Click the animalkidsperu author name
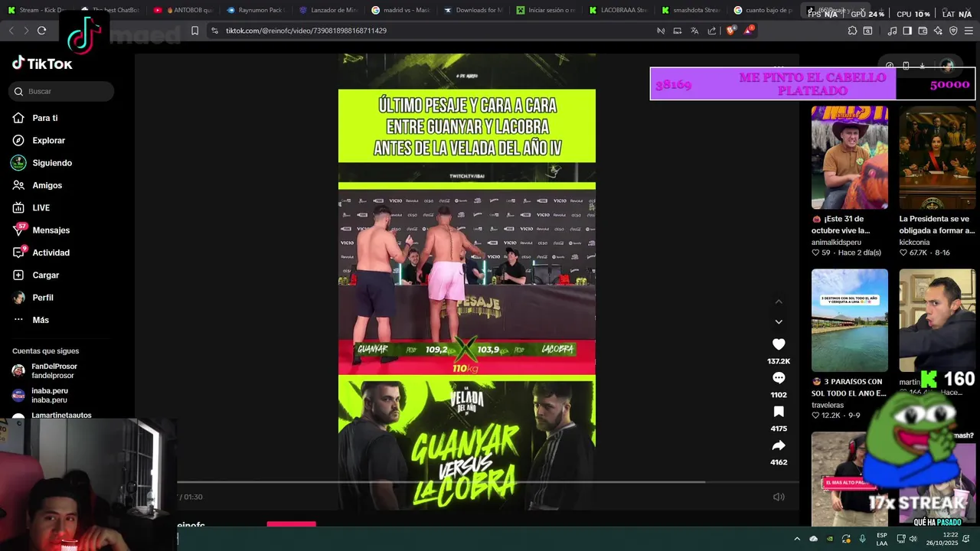Image resolution: width=980 pixels, height=551 pixels. tap(836, 242)
